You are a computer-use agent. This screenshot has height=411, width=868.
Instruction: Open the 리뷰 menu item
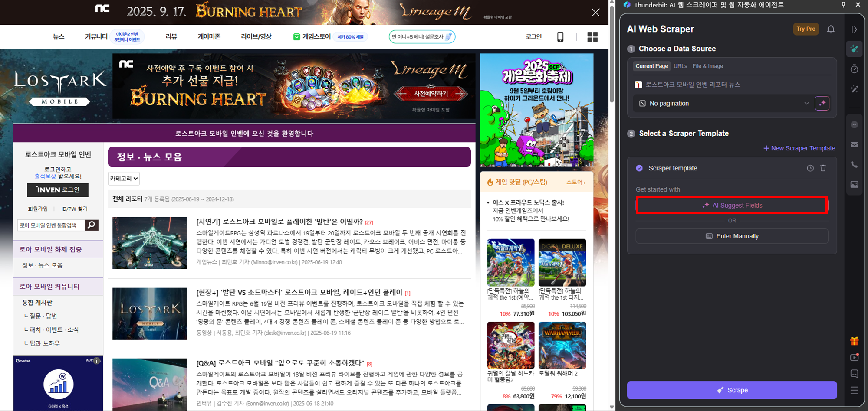[x=171, y=37]
